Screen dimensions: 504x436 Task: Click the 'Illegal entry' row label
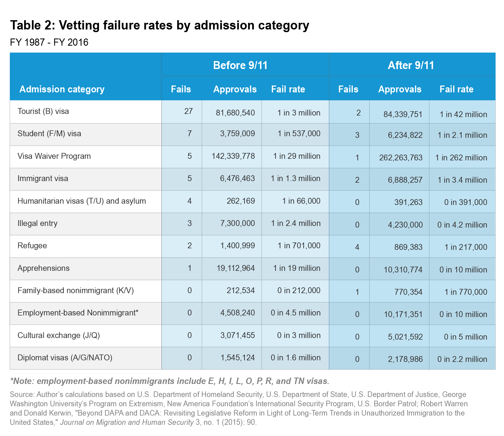click(x=37, y=223)
